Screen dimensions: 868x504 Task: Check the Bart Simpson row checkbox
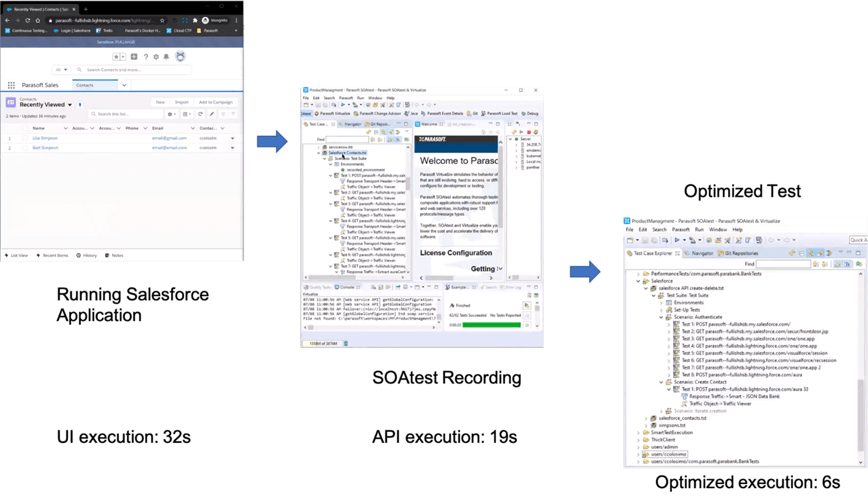coord(25,147)
